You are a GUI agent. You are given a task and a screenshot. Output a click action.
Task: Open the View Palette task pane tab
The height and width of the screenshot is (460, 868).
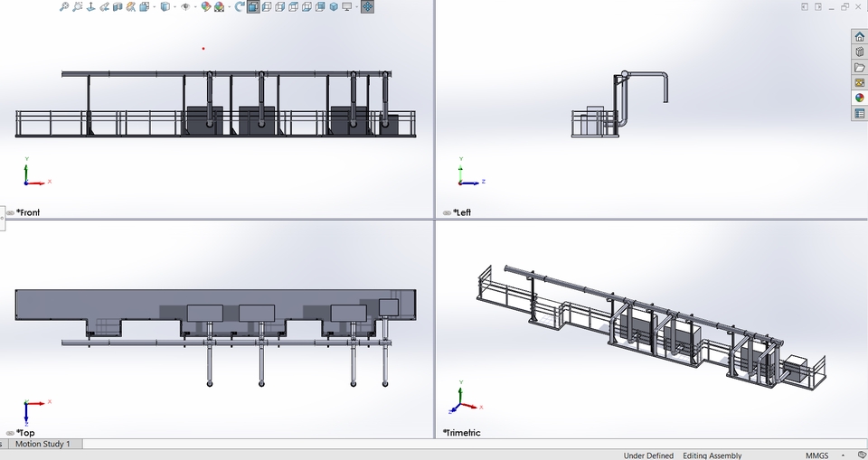point(859,82)
